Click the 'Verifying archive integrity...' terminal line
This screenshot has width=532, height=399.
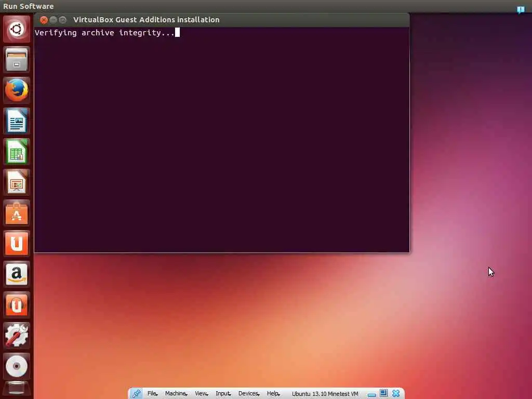click(104, 33)
